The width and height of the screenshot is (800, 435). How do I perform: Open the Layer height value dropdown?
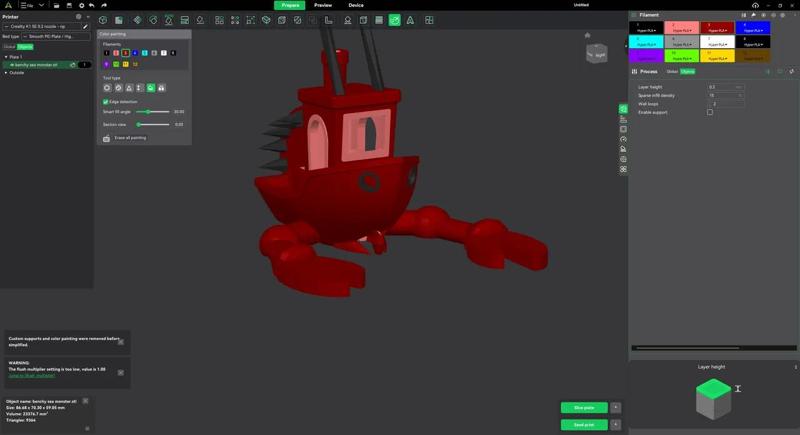point(725,87)
